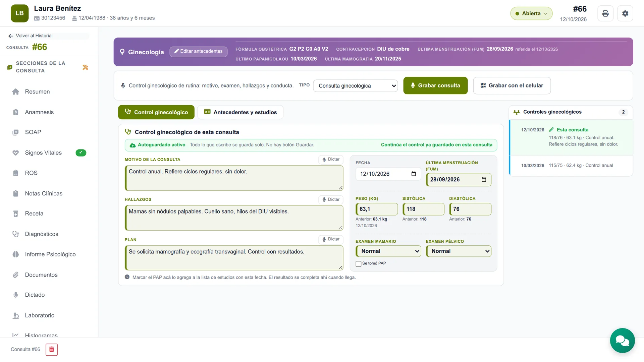Check the Se tomó PAP checkbox
644x362 pixels.
[x=359, y=264]
